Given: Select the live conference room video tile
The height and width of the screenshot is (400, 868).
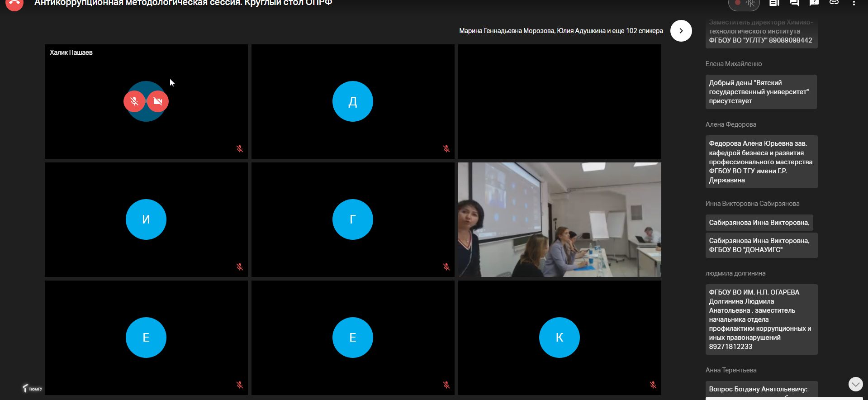Looking at the screenshot, I should (x=560, y=219).
